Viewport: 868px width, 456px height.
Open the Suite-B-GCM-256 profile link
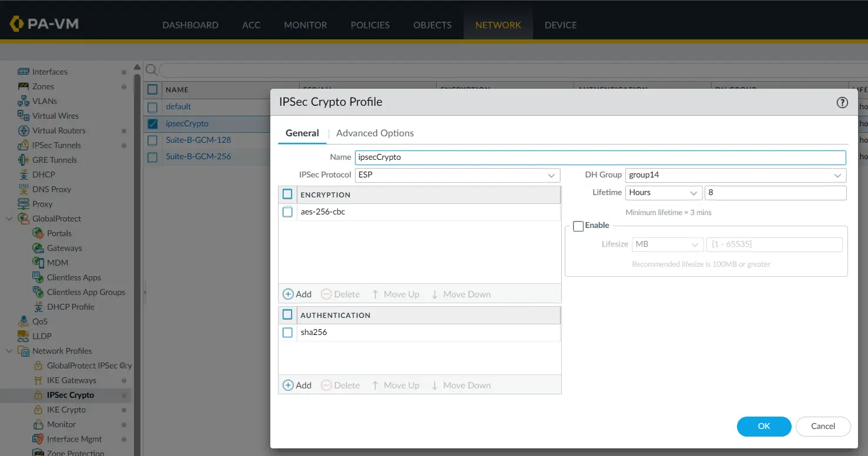(x=198, y=157)
